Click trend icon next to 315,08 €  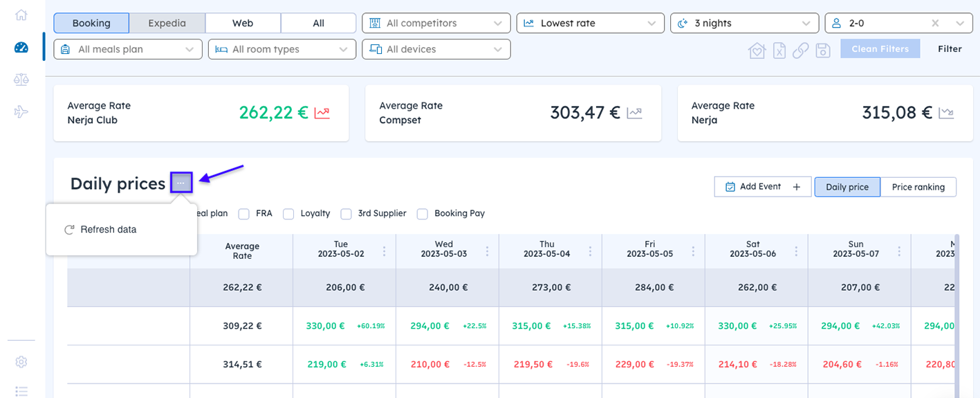click(947, 113)
